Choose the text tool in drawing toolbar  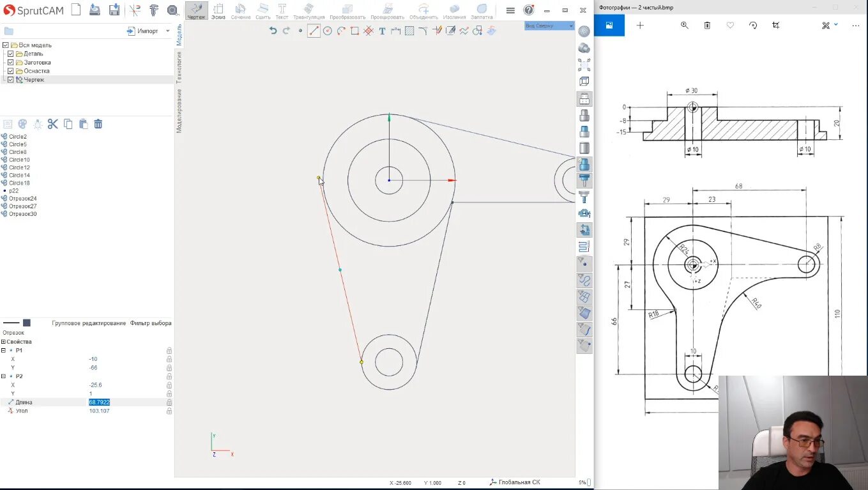(x=382, y=31)
